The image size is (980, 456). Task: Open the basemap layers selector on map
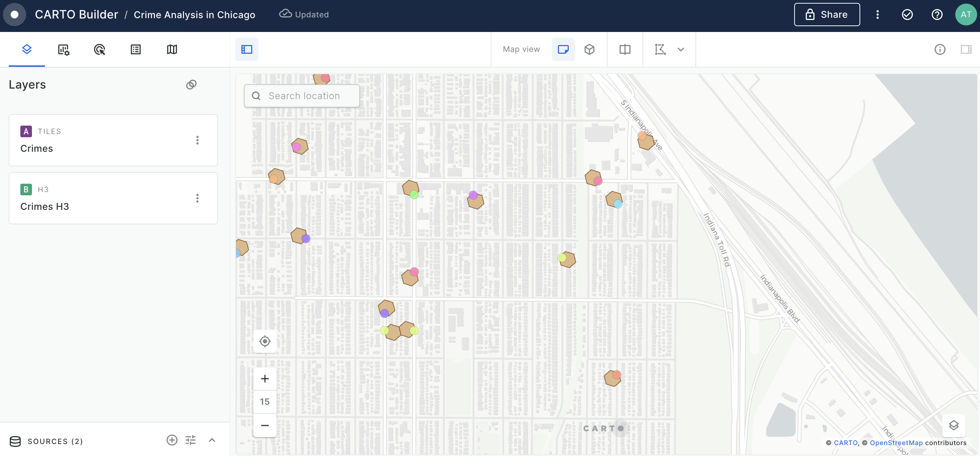click(x=954, y=426)
